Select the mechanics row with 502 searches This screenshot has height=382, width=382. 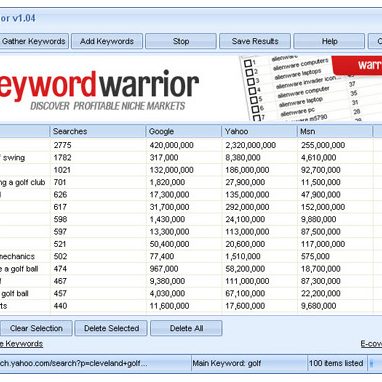[191, 256]
